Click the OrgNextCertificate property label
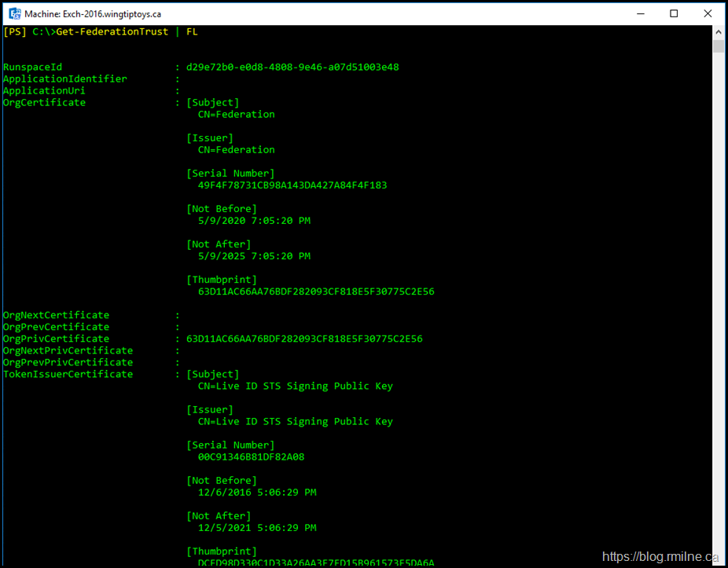Viewport: 728px width, 568px height. [56, 315]
